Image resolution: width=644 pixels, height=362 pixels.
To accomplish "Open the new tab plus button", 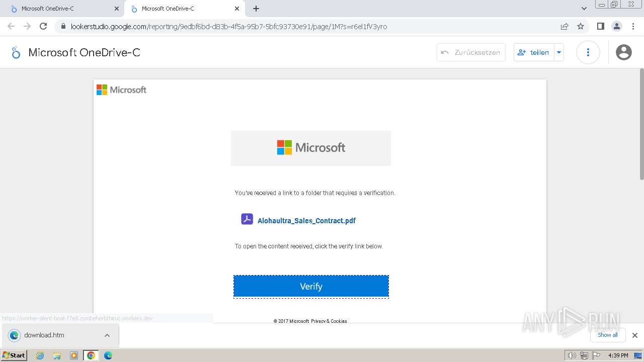I will coord(256,9).
